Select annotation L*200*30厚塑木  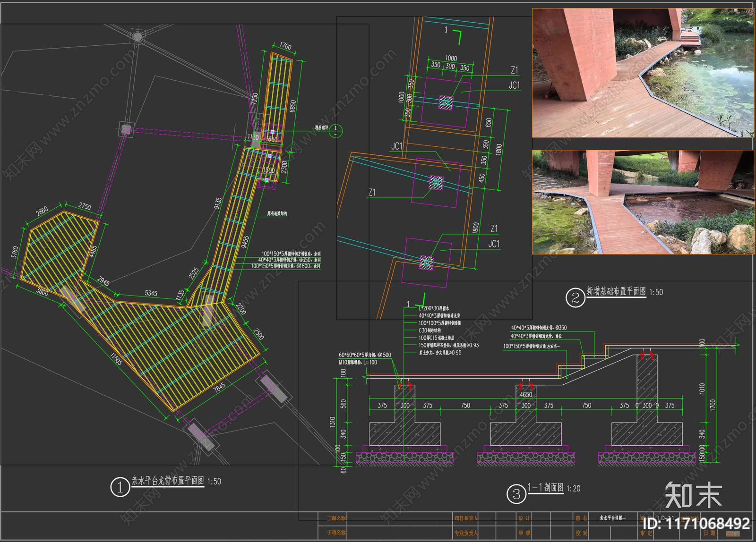(x=434, y=308)
